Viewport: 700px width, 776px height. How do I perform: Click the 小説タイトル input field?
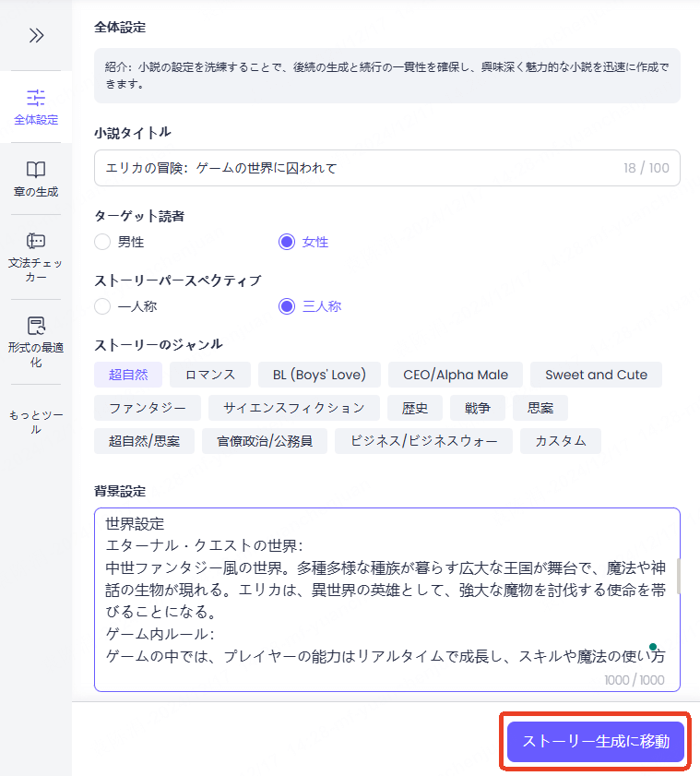(x=386, y=168)
